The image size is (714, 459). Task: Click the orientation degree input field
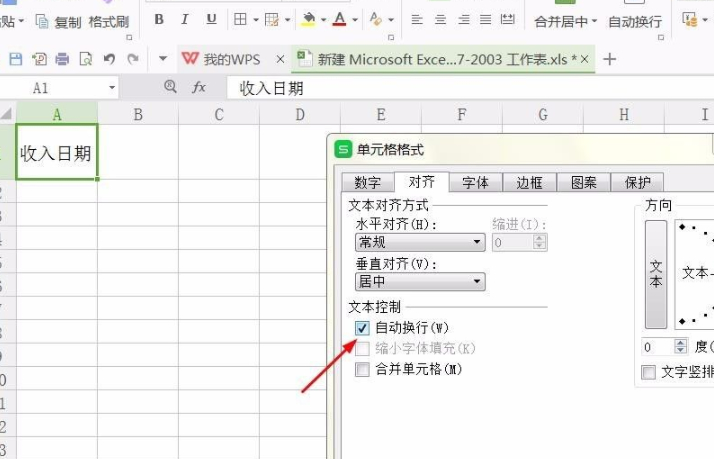[658, 347]
